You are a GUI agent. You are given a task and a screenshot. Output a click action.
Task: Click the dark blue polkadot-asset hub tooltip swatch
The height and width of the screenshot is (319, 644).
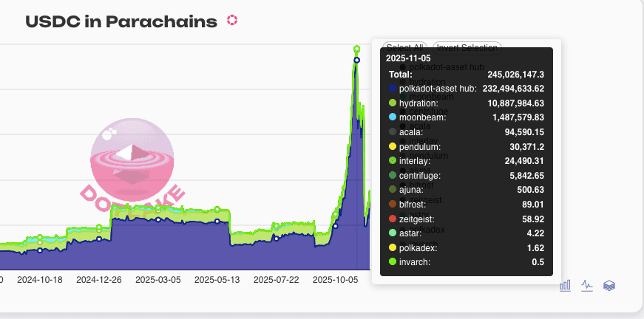[392, 89]
